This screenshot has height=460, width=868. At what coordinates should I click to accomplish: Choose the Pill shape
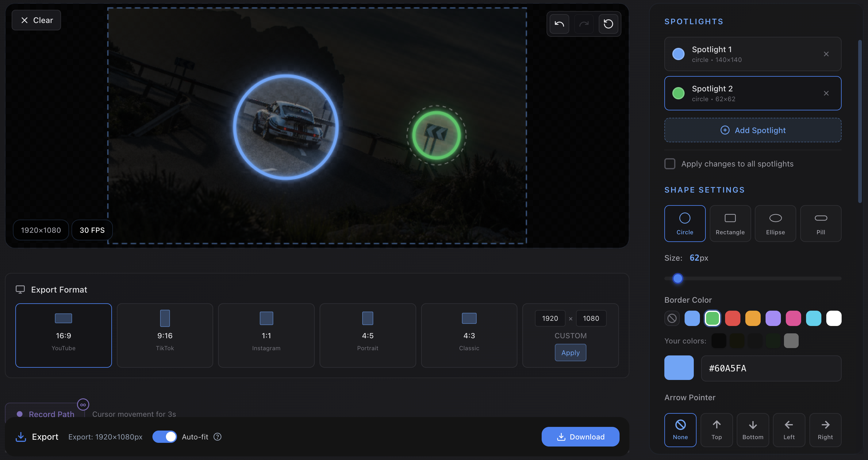pos(821,224)
